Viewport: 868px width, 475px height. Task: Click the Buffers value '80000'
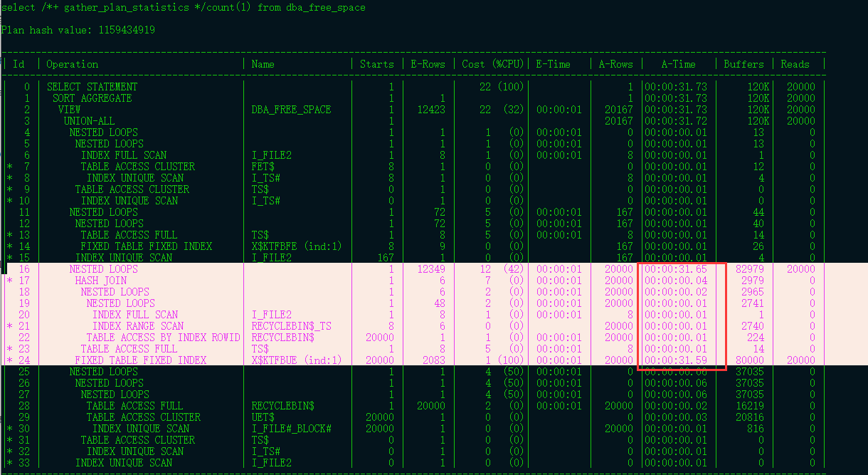click(750, 360)
